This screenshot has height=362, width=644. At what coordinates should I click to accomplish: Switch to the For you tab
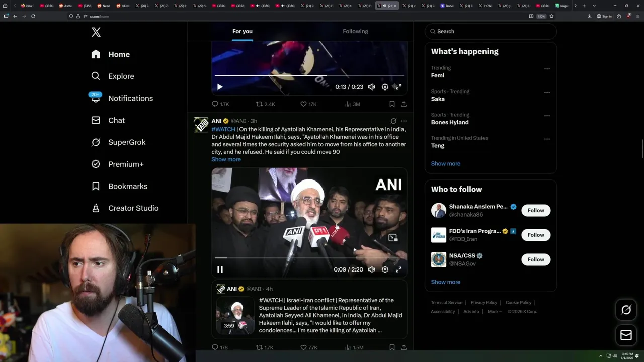coord(243,31)
